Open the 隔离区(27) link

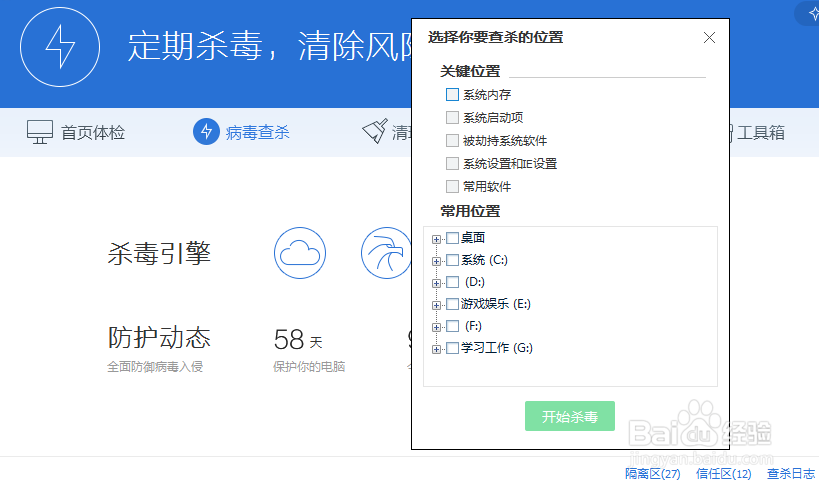(x=652, y=473)
